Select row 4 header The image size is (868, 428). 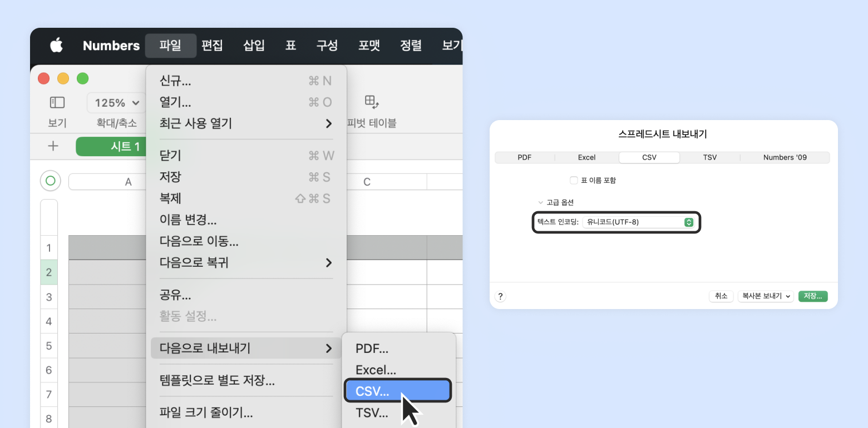point(49,321)
